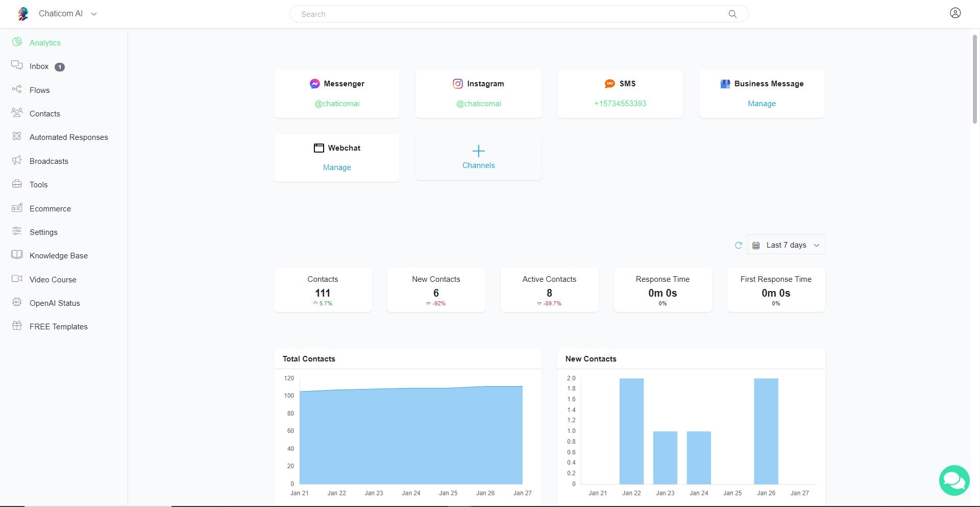The height and width of the screenshot is (507, 980).
Task: Focus the top Search input field
Action: coord(510,14)
